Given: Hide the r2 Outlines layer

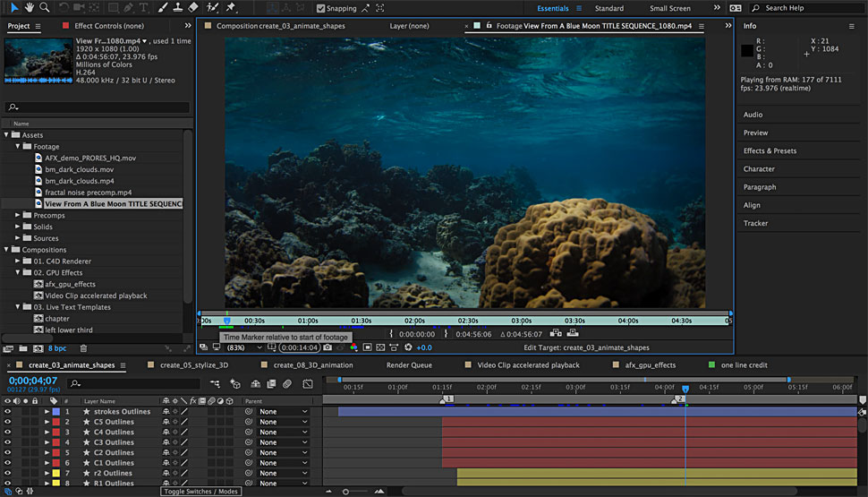Looking at the screenshot, I should coord(8,473).
